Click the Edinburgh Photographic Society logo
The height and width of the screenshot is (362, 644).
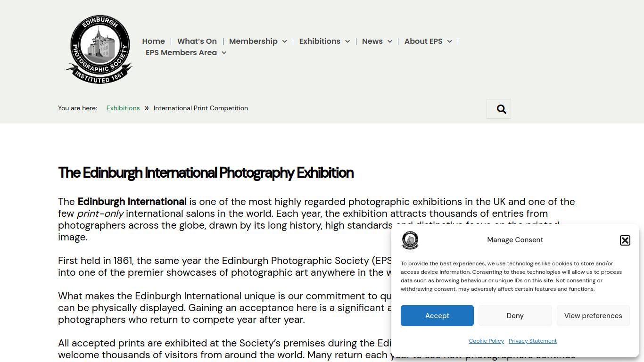pos(99,49)
